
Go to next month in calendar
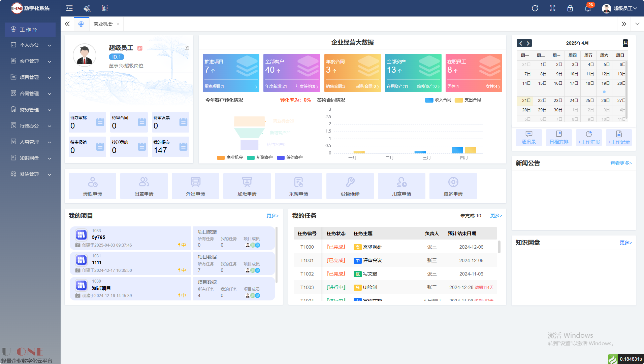point(528,43)
